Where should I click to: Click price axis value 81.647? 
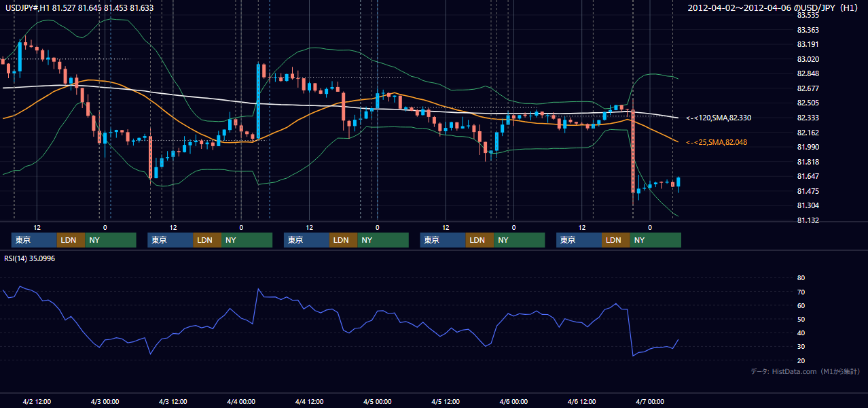coord(808,176)
